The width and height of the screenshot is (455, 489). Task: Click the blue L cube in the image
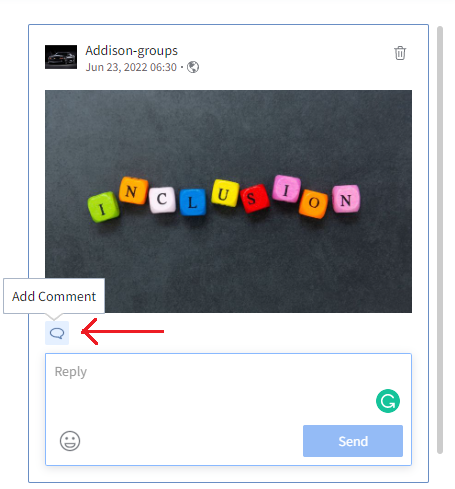point(193,202)
